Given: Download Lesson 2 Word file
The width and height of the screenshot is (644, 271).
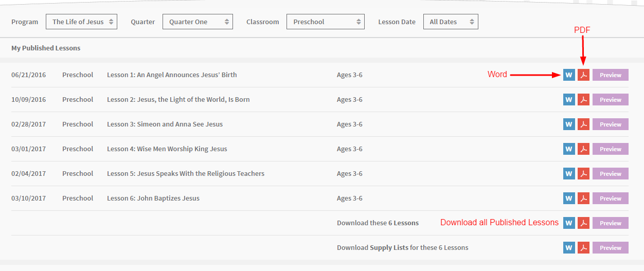Looking at the screenshot, I should pos(569,100).
